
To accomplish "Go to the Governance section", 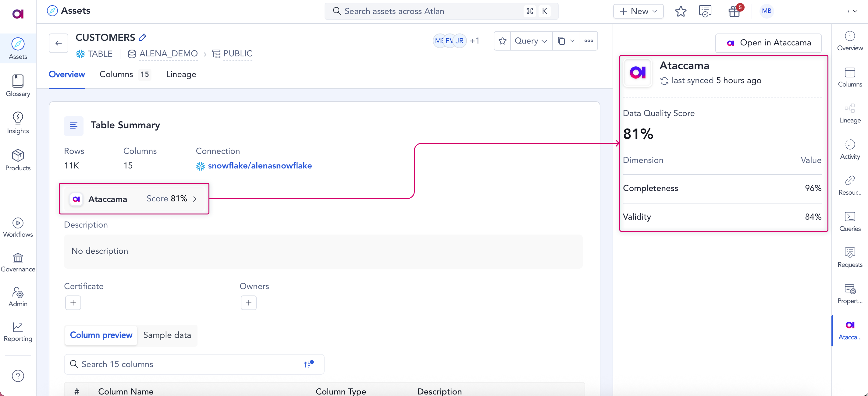I will click(x=18, y=262).
